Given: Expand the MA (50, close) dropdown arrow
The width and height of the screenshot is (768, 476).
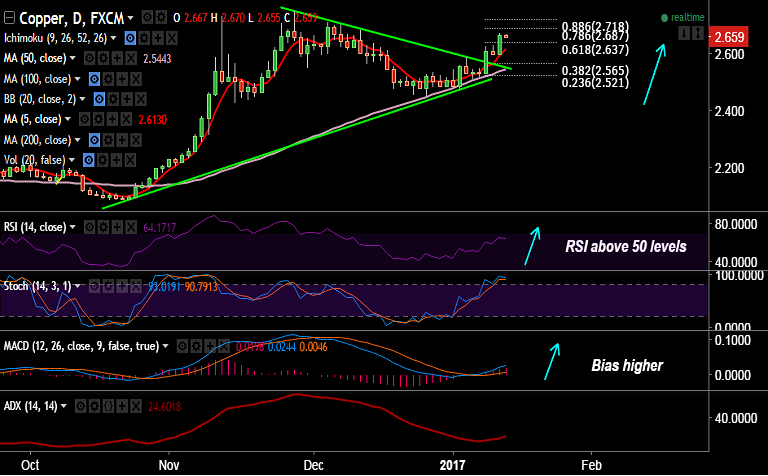Looking at the screenshot, I should click(73, 58).
